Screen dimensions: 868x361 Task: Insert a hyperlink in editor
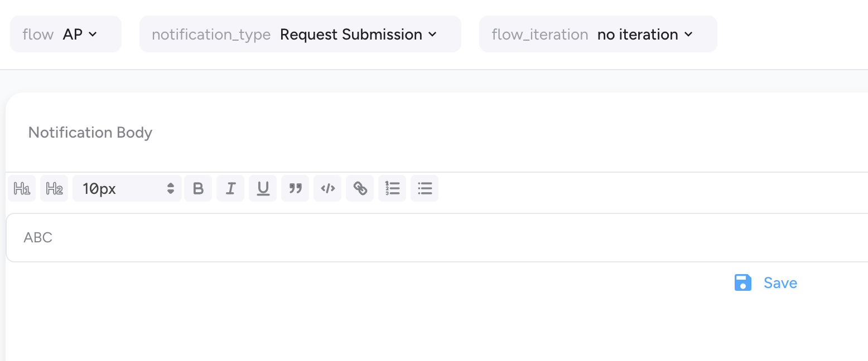coord(360,188)
